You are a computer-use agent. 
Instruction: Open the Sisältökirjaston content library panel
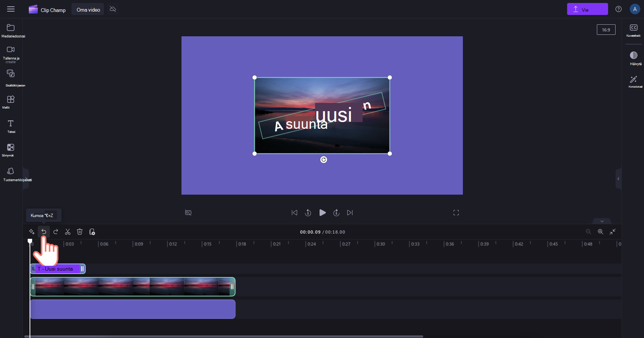tap(11, 78)
